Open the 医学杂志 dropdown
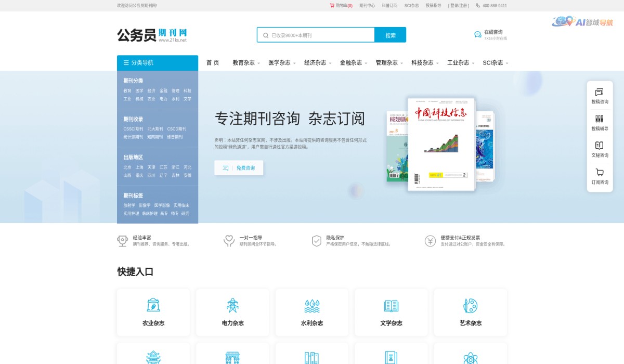 point(279,62)
